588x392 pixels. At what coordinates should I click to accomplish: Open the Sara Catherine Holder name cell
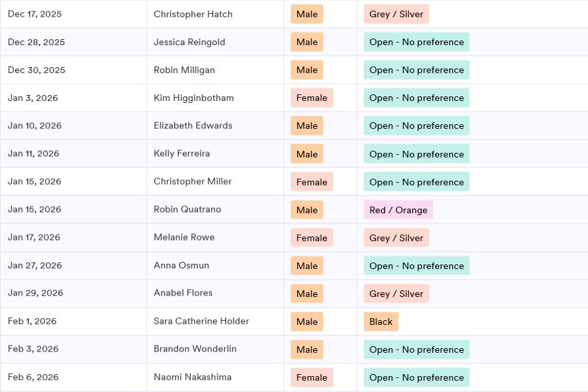click(x=202, y=322)
